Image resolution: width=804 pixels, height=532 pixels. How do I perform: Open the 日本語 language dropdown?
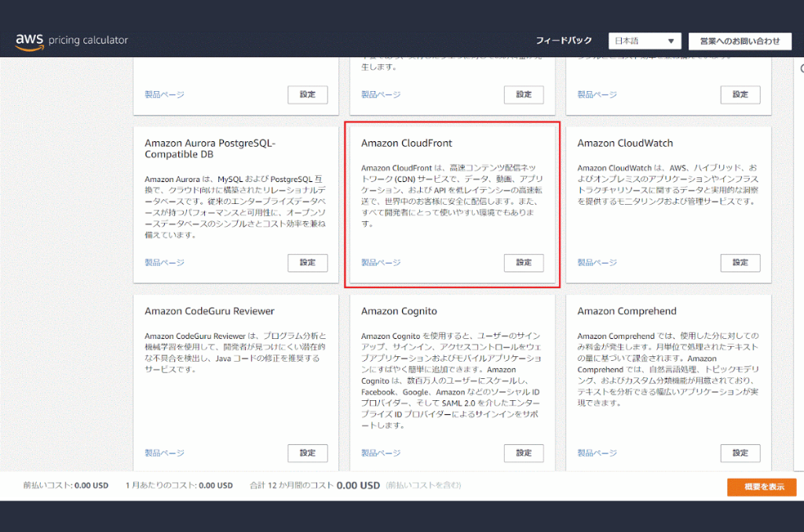click(645, 41)
